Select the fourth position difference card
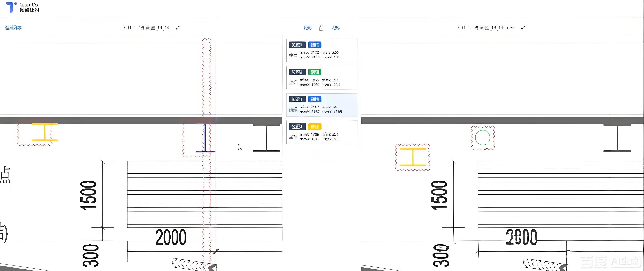644x271 pixels. click(x=322, y=132)
